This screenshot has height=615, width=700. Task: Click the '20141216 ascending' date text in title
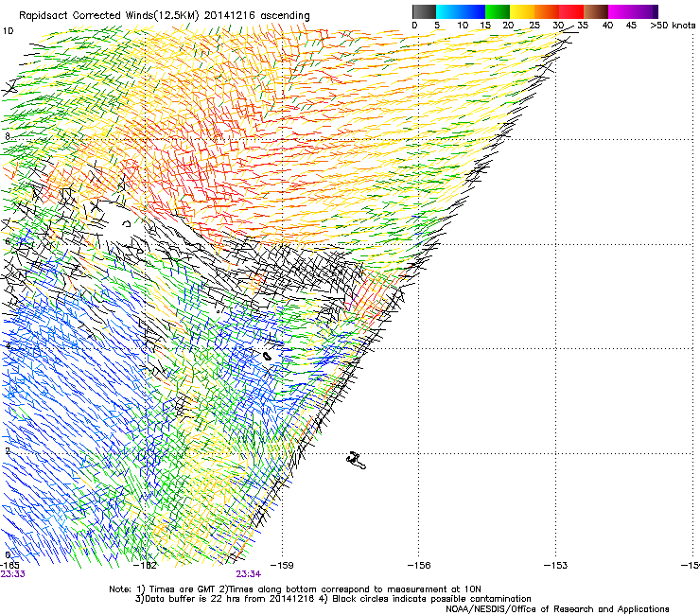pos(257,16)
